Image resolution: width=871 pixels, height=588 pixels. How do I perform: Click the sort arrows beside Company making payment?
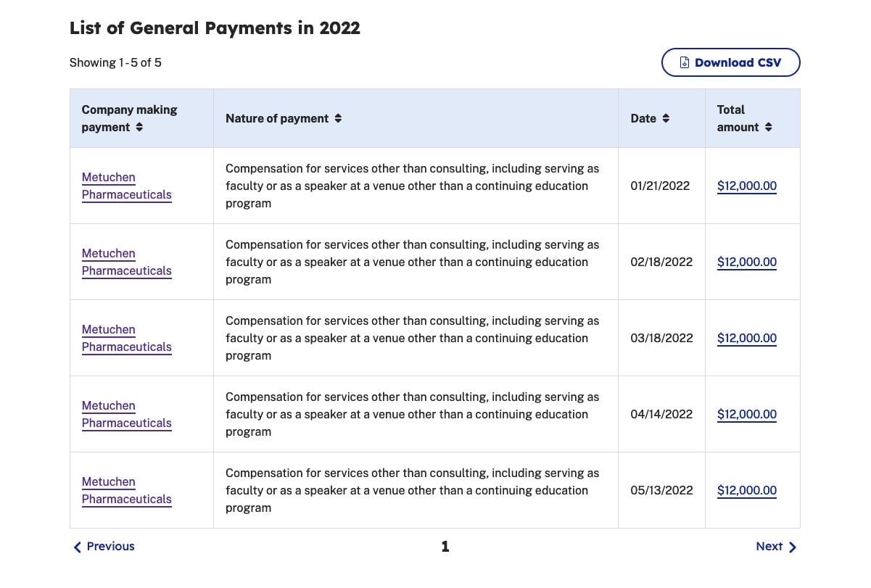pos(139,127)
